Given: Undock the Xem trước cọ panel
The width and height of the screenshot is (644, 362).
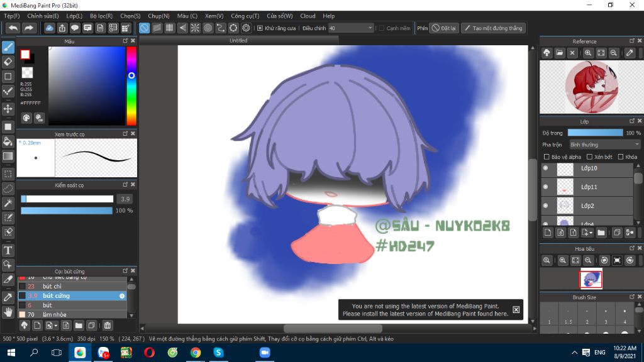Looking at the screenshot, I should click(x=125, y=134).
